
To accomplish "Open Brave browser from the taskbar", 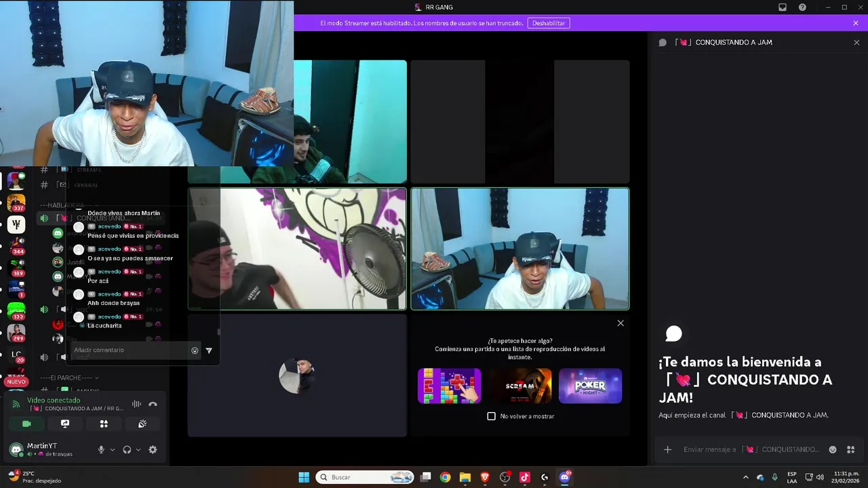I will point(485,477).
